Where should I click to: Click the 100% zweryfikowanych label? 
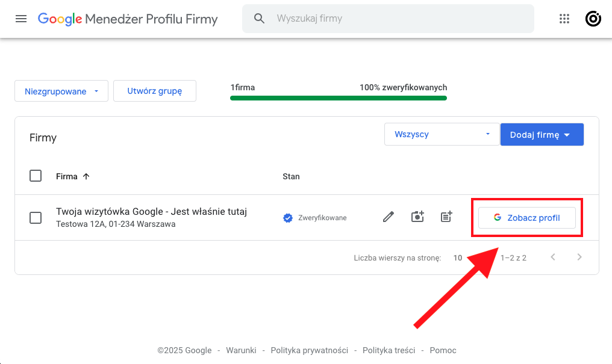pos(403,87)
